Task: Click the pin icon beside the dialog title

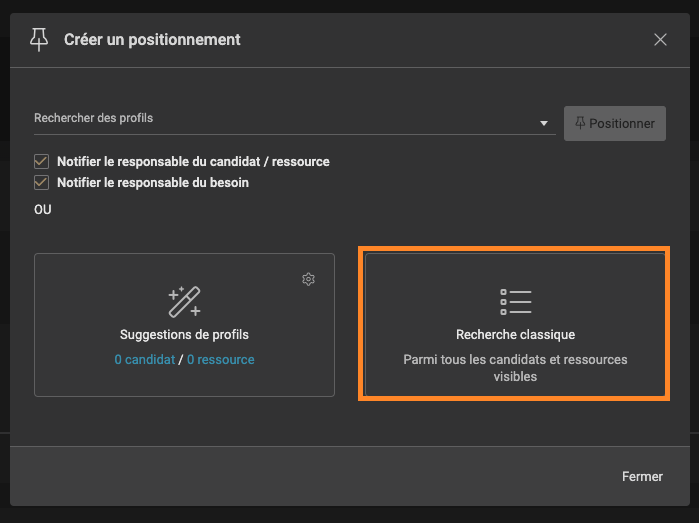Action: coord(39,40)
